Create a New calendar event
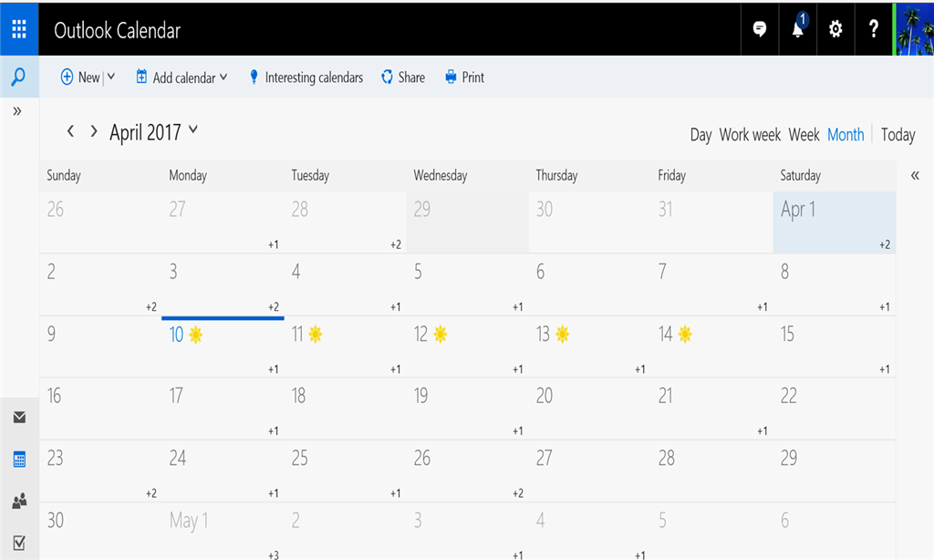Screen dimensions: 934x560 click(x=80, y=77)
